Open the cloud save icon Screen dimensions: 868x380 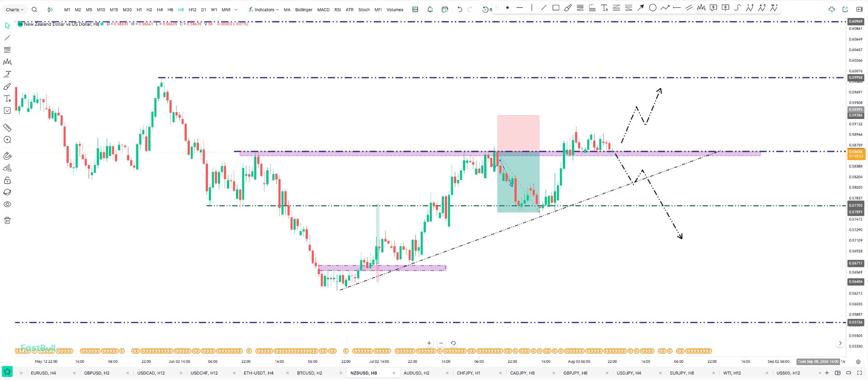click(831, 9)
